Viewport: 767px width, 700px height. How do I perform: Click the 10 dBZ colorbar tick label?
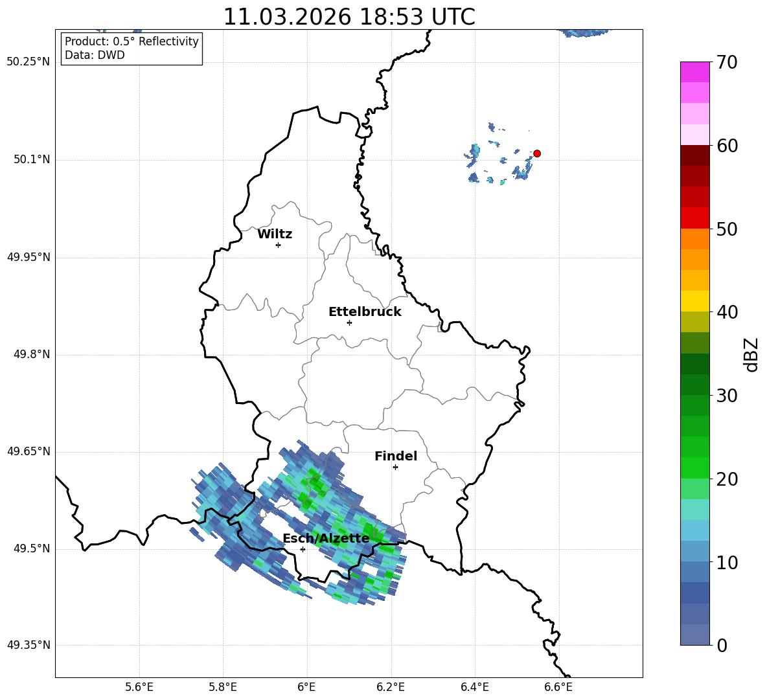pyautogui.click(x=727, y=562)
